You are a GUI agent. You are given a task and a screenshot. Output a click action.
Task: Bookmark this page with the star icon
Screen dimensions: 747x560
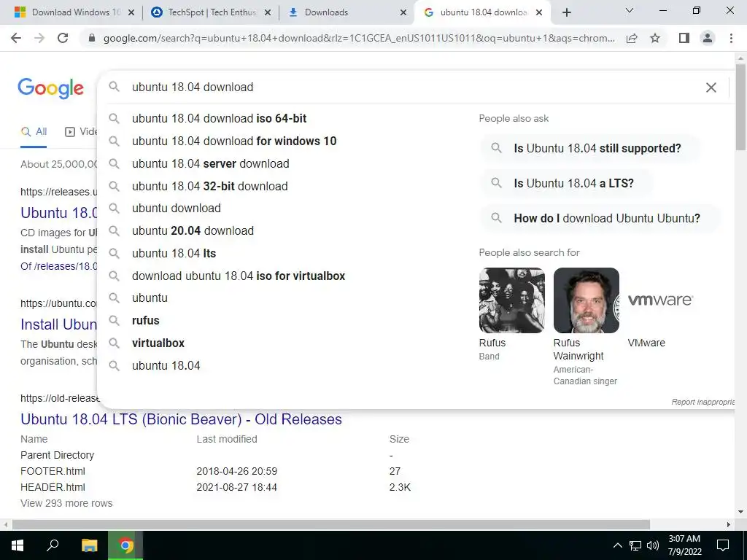[x=655, y=38]
